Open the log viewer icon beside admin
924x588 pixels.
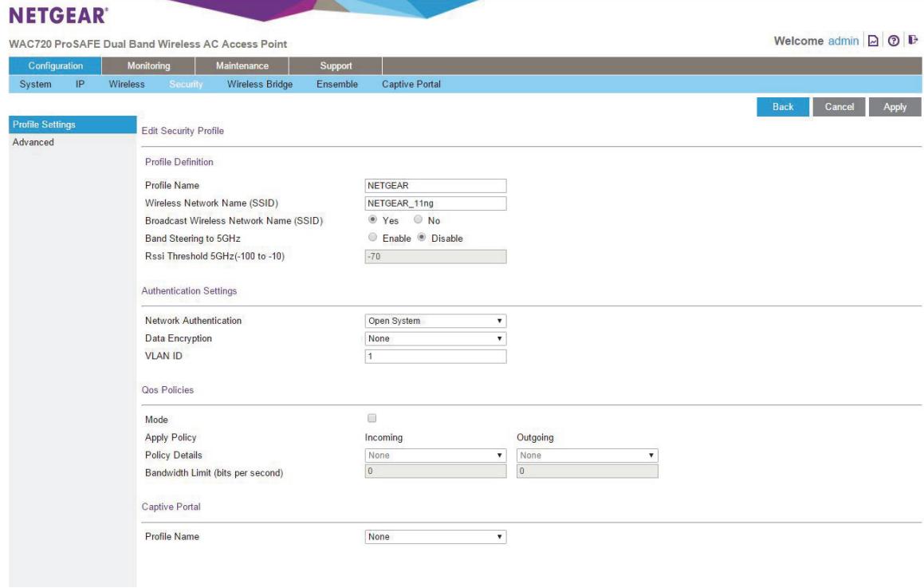[873, 41]
